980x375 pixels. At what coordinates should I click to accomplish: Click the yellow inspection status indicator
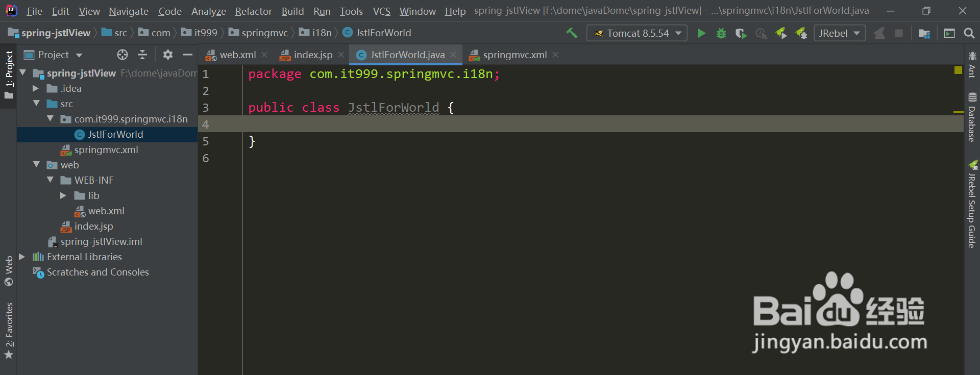(958, 70)
